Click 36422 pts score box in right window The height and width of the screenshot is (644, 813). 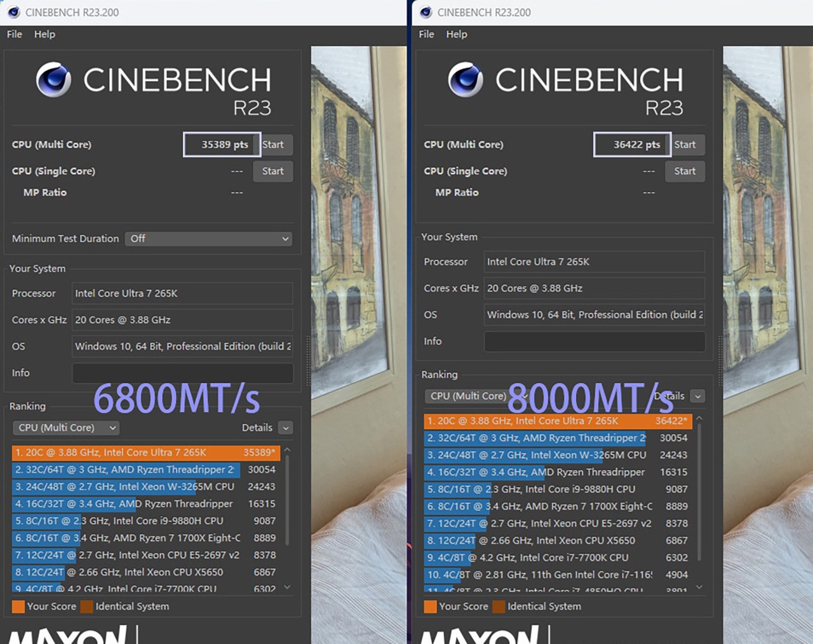633,145
